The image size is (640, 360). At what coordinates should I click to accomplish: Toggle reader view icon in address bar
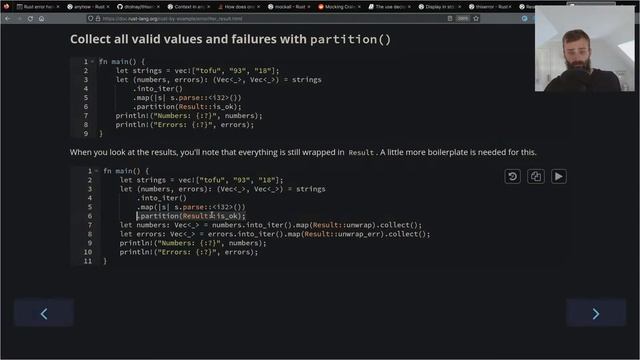pos(450,19)
